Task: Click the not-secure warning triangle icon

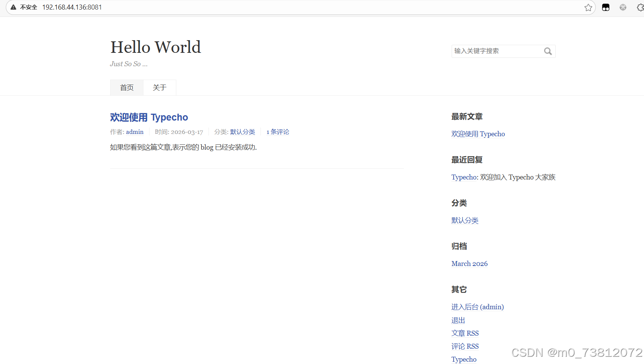Action: click(13, 7)
